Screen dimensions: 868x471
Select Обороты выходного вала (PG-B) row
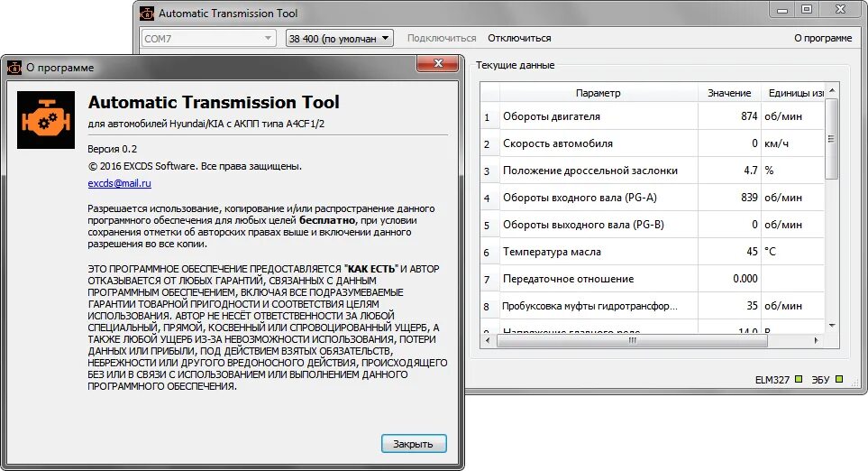(653, 225)
